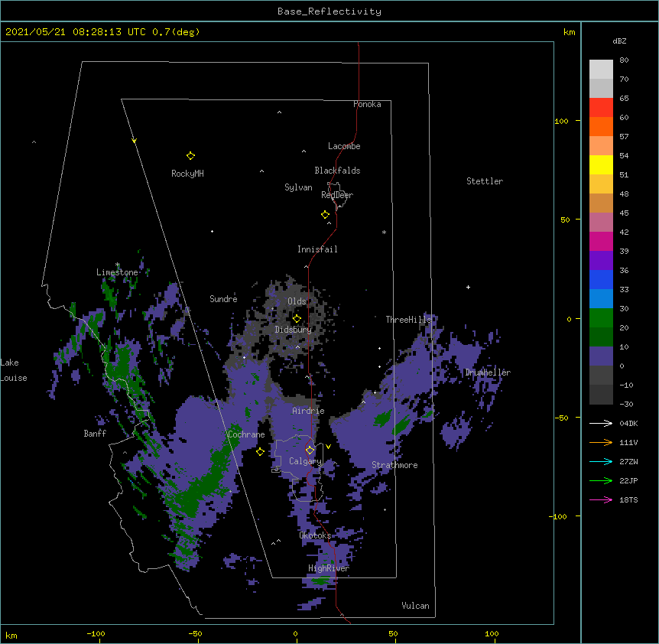The image size is (659, 644).
Task: Click the Okotoks label
Action: click(315, 535)
